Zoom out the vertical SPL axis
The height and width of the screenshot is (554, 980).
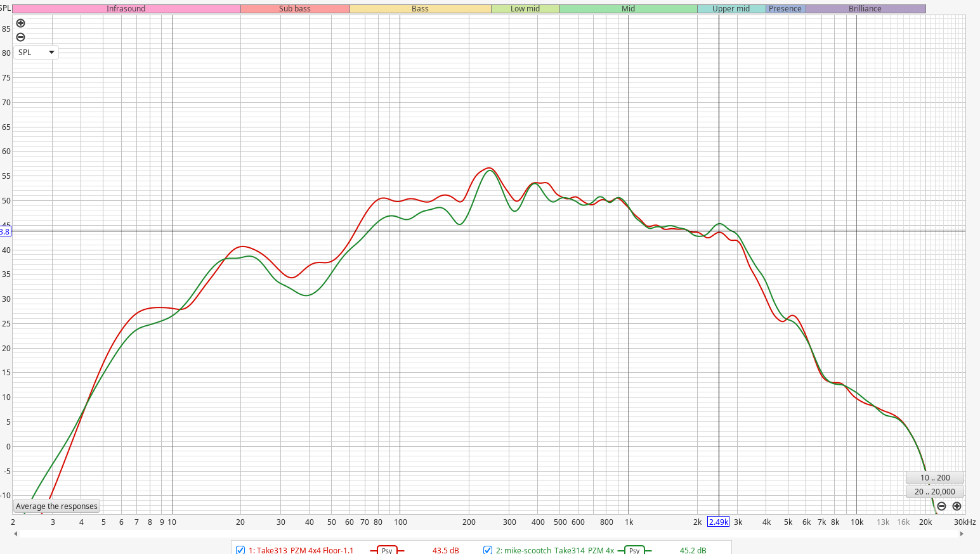20,37
